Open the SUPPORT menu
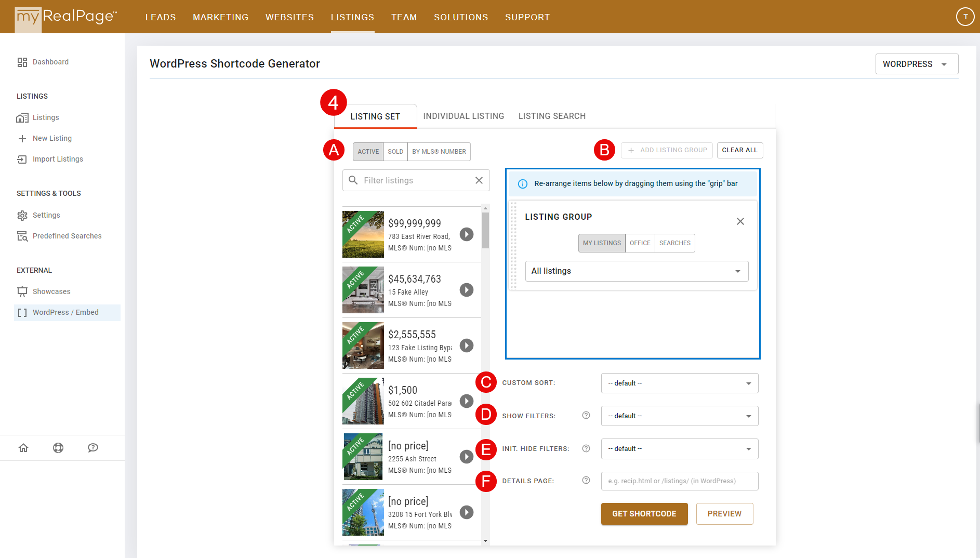 click(527, 17)
